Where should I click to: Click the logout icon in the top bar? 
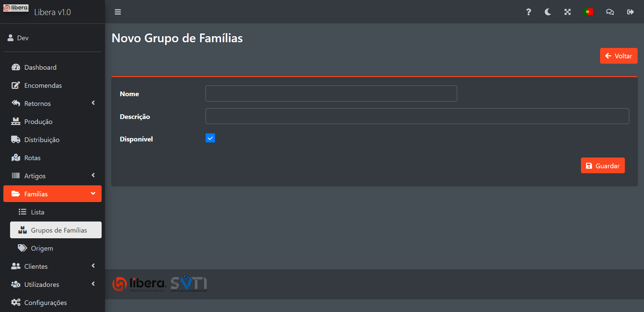(x=630, y=12)
